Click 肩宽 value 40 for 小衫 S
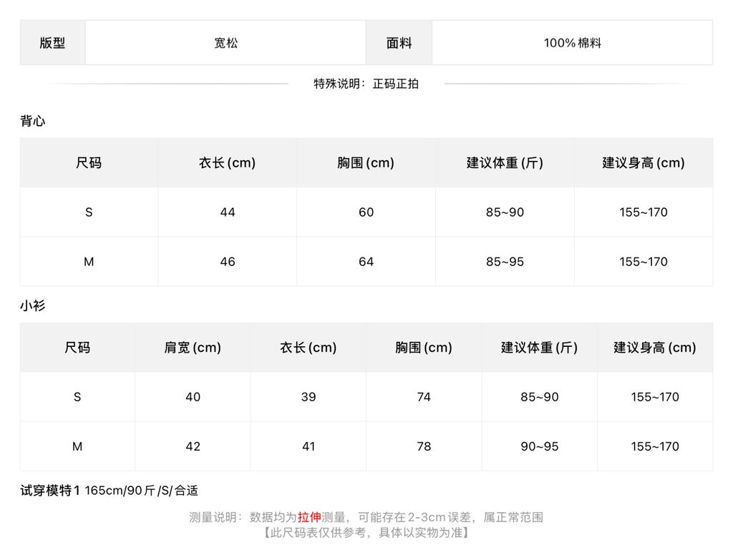733x560 pixels. [193, 397]
